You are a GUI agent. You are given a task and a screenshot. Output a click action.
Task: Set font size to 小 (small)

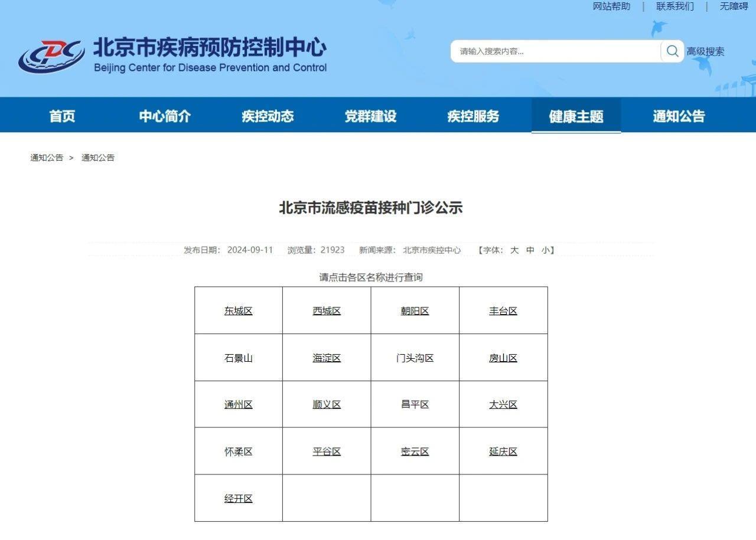click(545, 250)
